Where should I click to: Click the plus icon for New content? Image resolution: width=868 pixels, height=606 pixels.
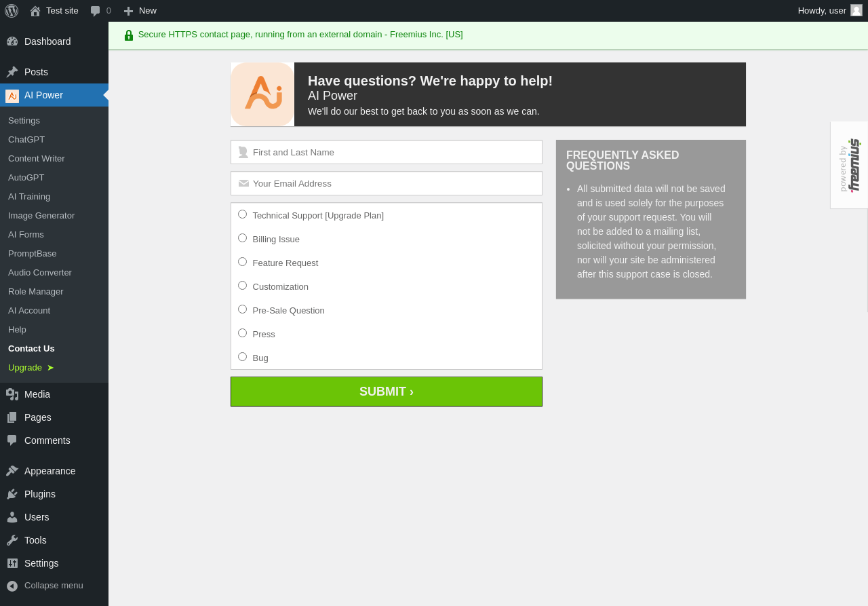click(x=128, y=11)
